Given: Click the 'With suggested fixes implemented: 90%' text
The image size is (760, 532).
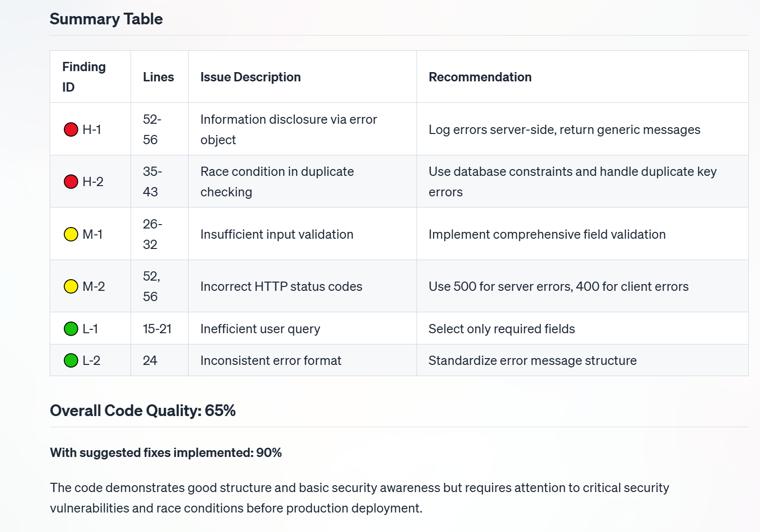Looking at the screenshot, I should tap(166, 453).
